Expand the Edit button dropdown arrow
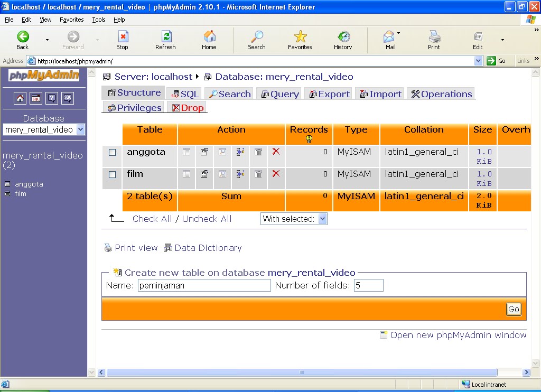The image size is (541, 392). [x=502, y=40]
